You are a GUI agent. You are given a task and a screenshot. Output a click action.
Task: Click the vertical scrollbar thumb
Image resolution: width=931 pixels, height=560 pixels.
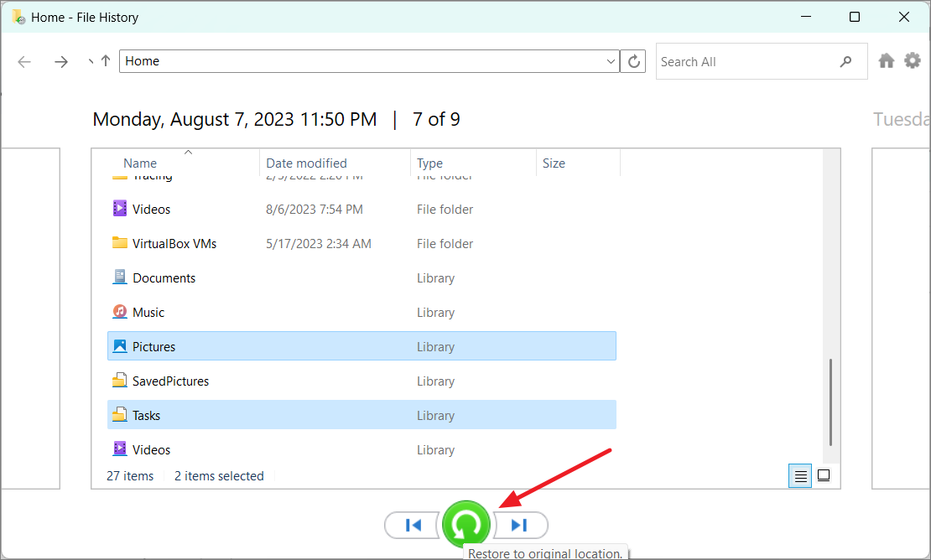[x=830, y=402]
